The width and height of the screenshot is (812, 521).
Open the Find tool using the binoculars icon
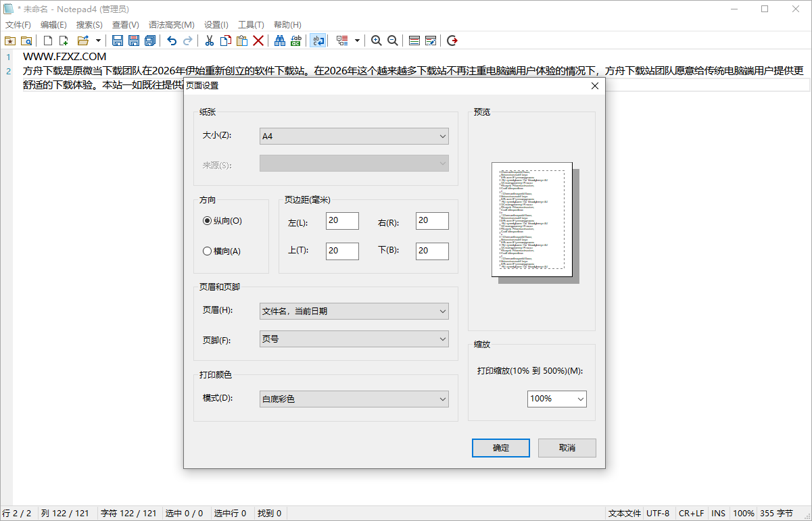(279, 41)
